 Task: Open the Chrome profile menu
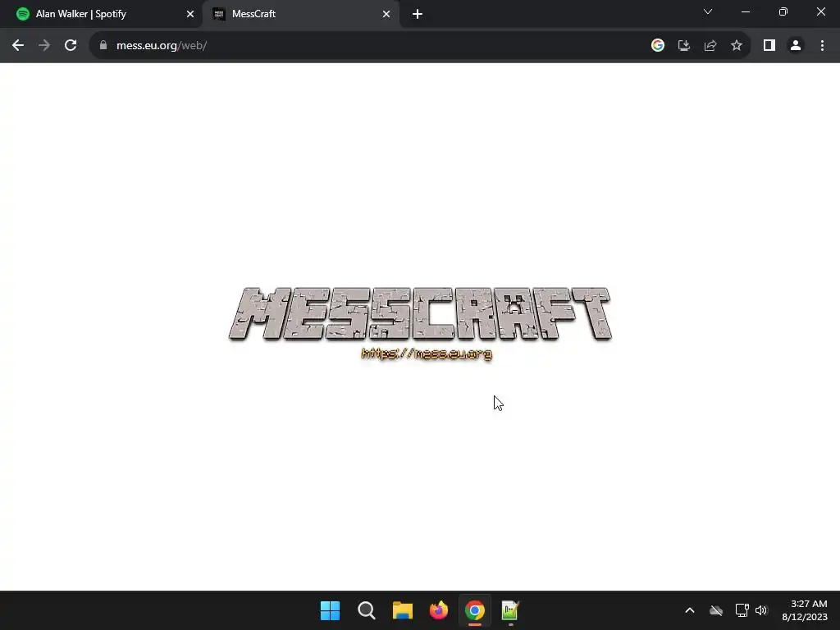(796, 46)
